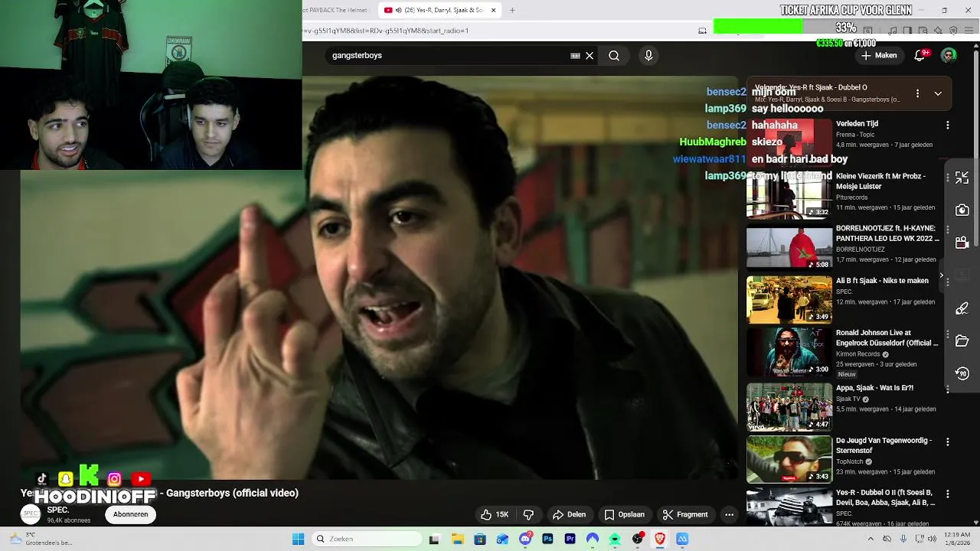Image resolution: width=980 pixels, height=551 pixels.
Task: Open OBS Studio from the taskbar
Action: click(x=637, y=539)
